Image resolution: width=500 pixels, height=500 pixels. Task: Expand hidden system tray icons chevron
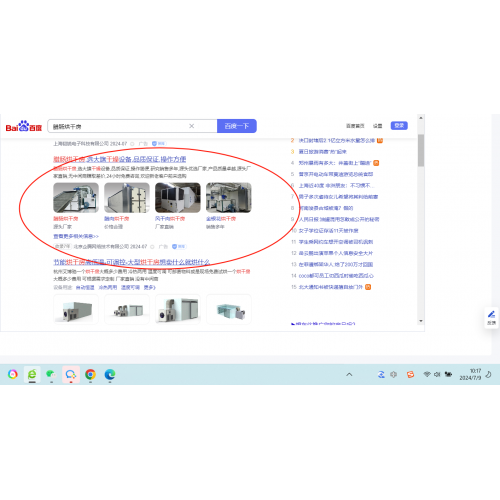[x=349, y=374]
